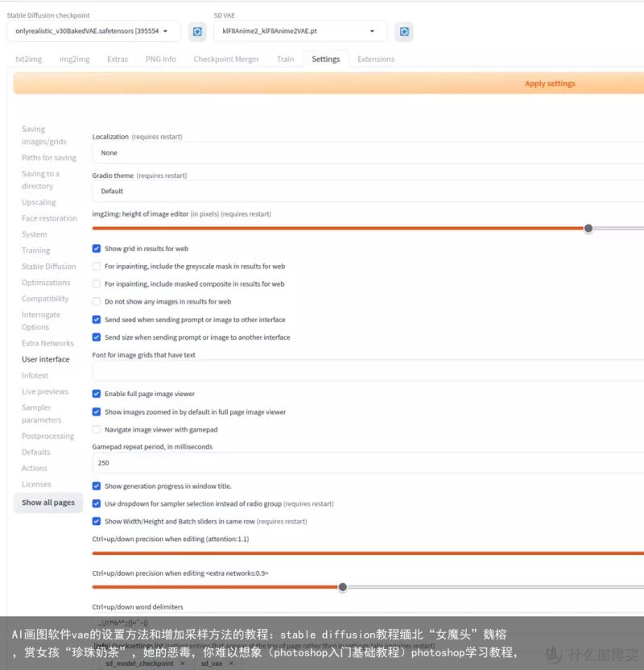Select the Settings tab

tap(326, 59)
